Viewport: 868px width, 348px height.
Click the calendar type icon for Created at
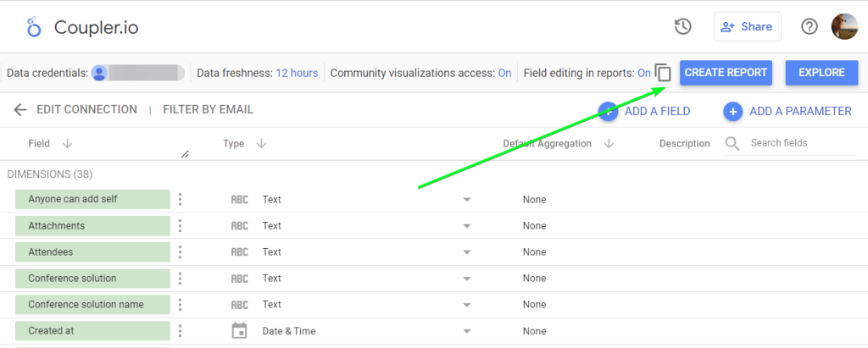pos(239,331)
